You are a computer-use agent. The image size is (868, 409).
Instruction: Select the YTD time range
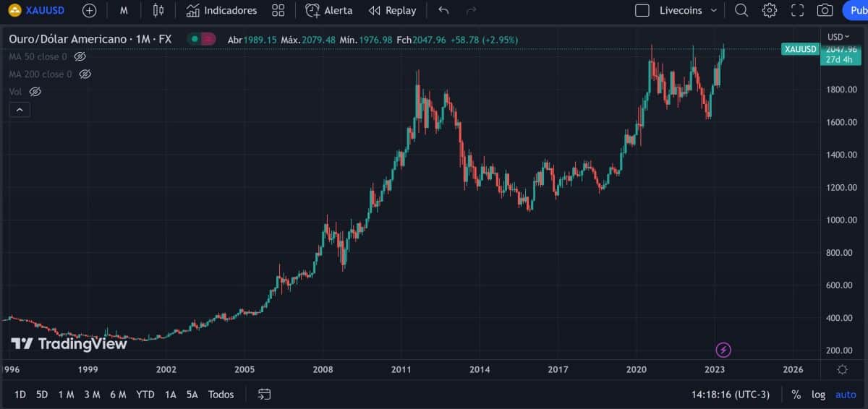coord(145,395)
